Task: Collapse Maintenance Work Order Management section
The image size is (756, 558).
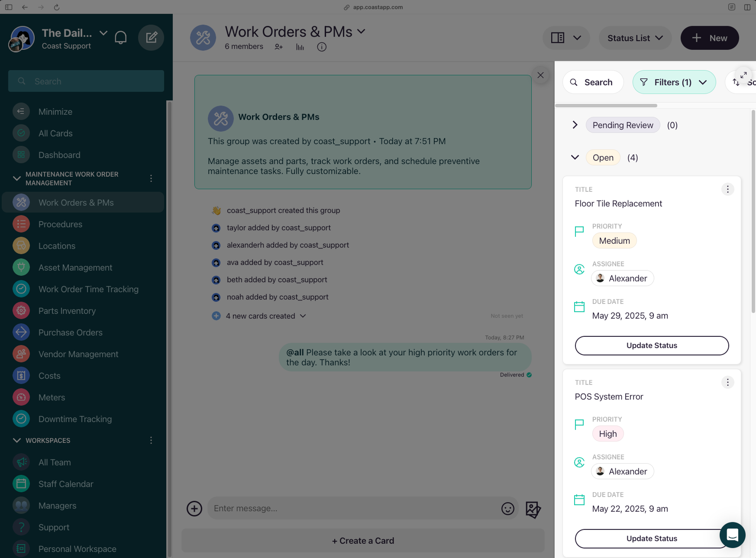Action: coord(17,178)
